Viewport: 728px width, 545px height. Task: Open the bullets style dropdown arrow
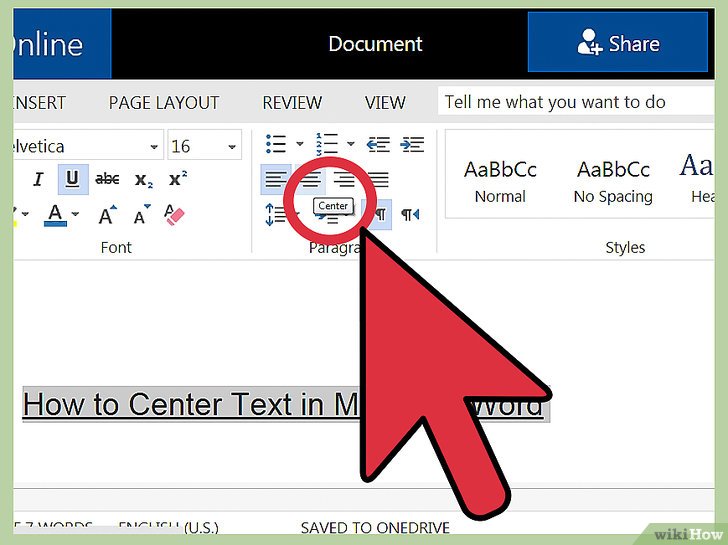tap(300, 144)
